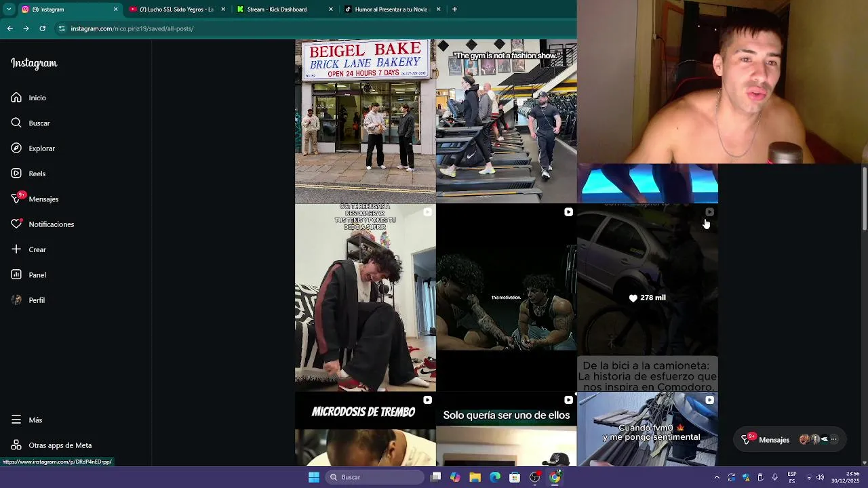The width and height of the screenshot is (868, 488).
Task: Open Microdosis de Trembo reel
Action: pyautogui.click(x=365, y=429)
